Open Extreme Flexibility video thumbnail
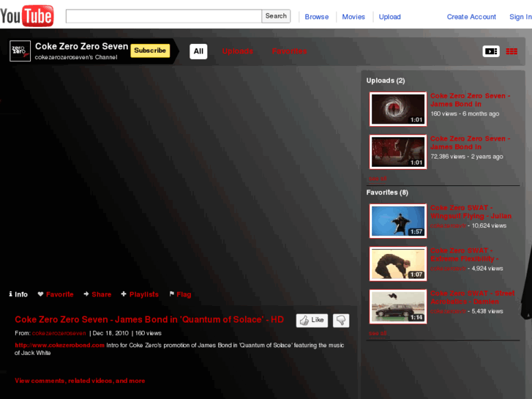 coord(398,264)
